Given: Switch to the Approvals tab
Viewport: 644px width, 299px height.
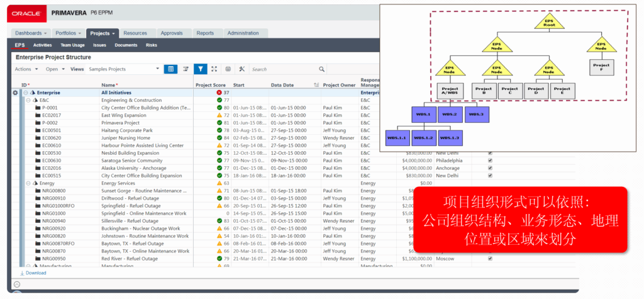Looking at the screenshot, I should [172, 33].
